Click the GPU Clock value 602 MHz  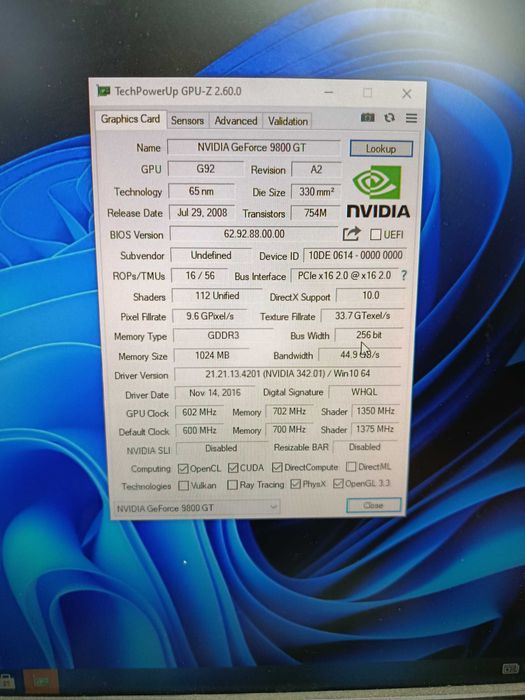click(199, 412)
